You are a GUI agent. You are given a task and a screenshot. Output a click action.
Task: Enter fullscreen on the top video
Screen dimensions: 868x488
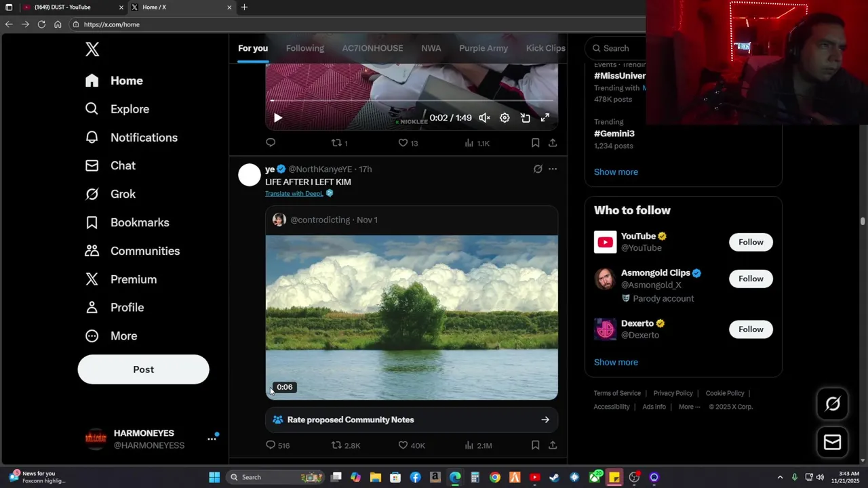click(545, 118)
